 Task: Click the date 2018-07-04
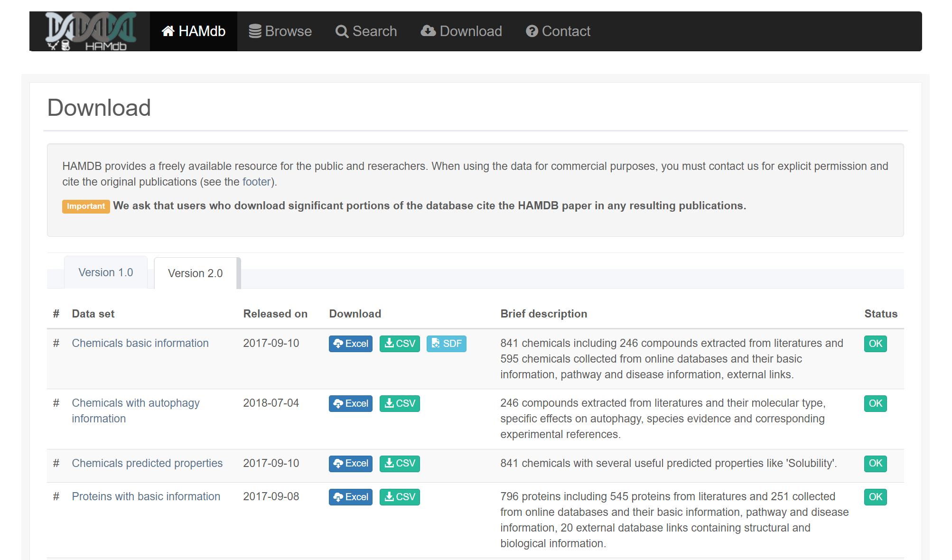pyautogui.click(x=271, y=403)
